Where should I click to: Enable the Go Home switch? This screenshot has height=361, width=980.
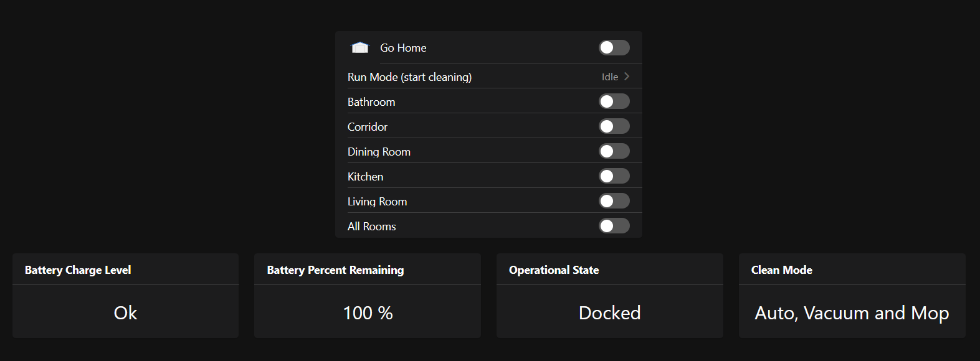[614, 48]
